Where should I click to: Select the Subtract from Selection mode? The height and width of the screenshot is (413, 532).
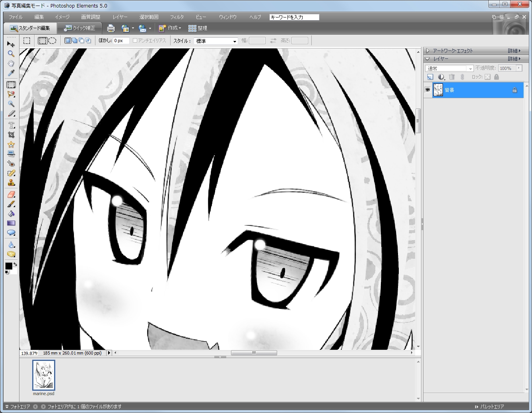pos(81,41)
